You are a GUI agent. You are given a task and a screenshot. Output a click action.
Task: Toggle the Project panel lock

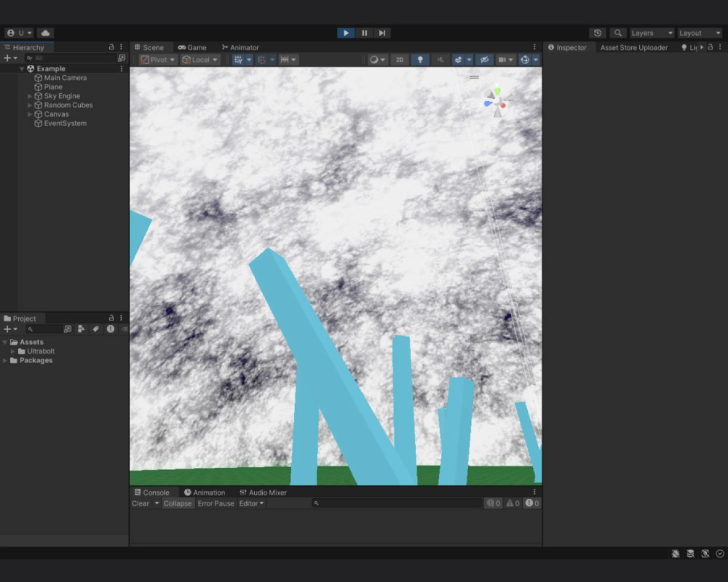[x=111, y=318]
